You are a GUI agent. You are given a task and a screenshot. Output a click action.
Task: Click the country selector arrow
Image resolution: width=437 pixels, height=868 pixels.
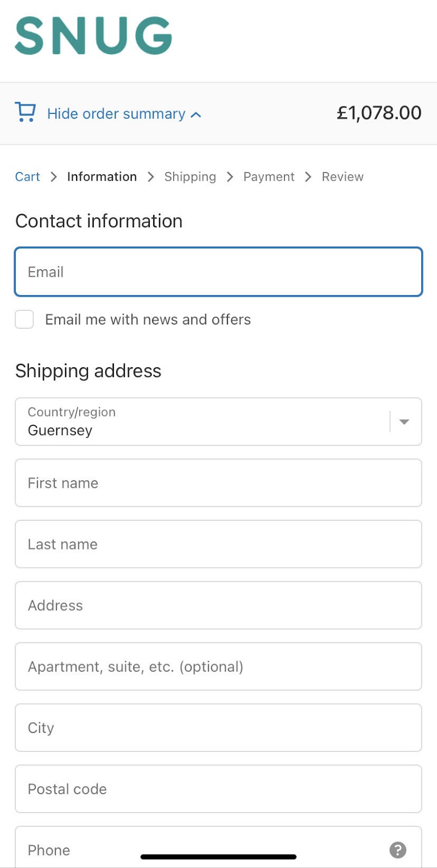pos(403,422)
